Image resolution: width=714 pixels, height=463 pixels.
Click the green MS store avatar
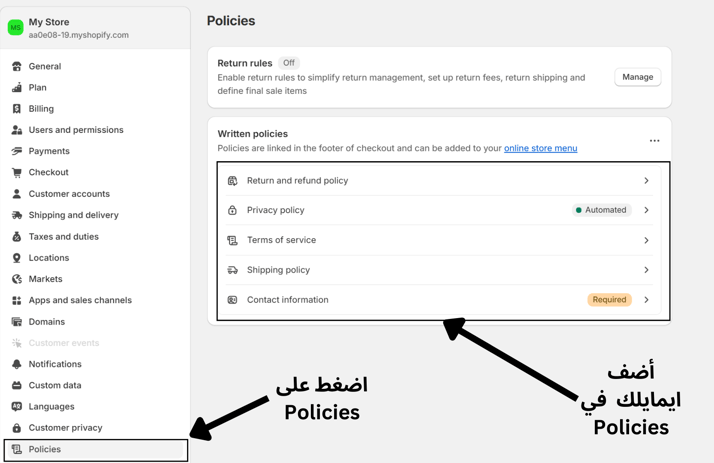coord(15,28)
